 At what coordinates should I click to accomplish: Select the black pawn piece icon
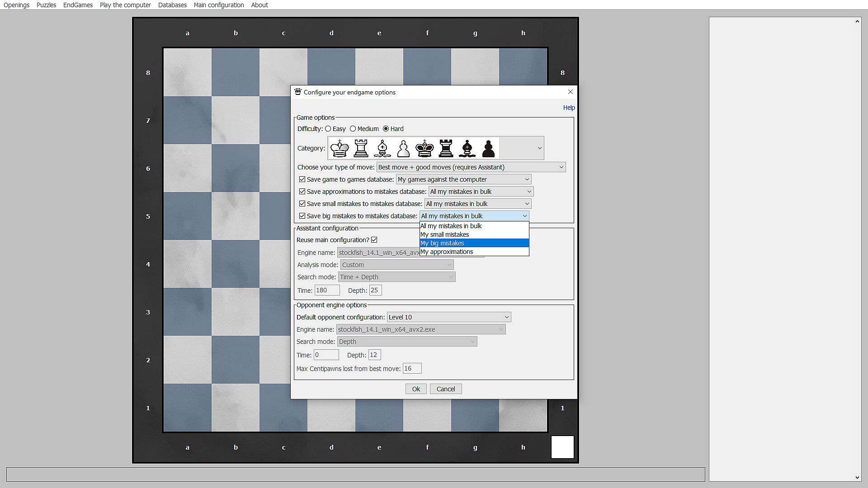(488, 148)
